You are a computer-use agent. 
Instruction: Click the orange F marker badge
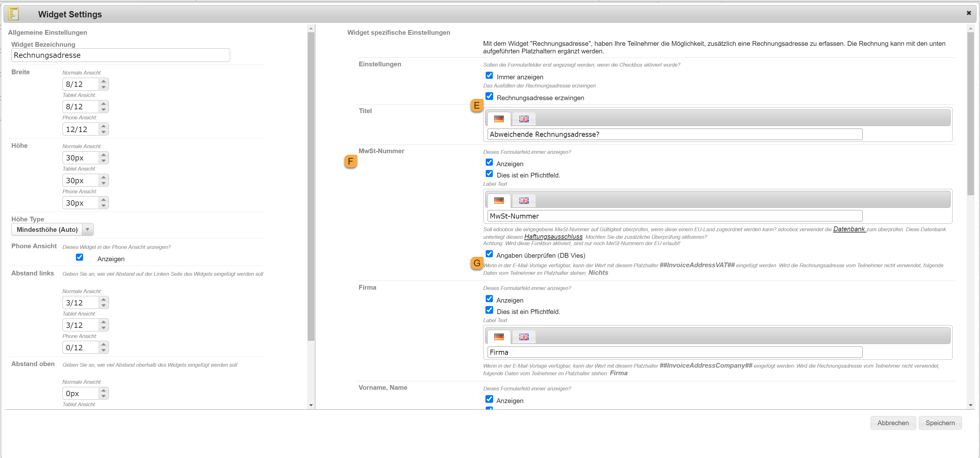[x=350, y=161]
